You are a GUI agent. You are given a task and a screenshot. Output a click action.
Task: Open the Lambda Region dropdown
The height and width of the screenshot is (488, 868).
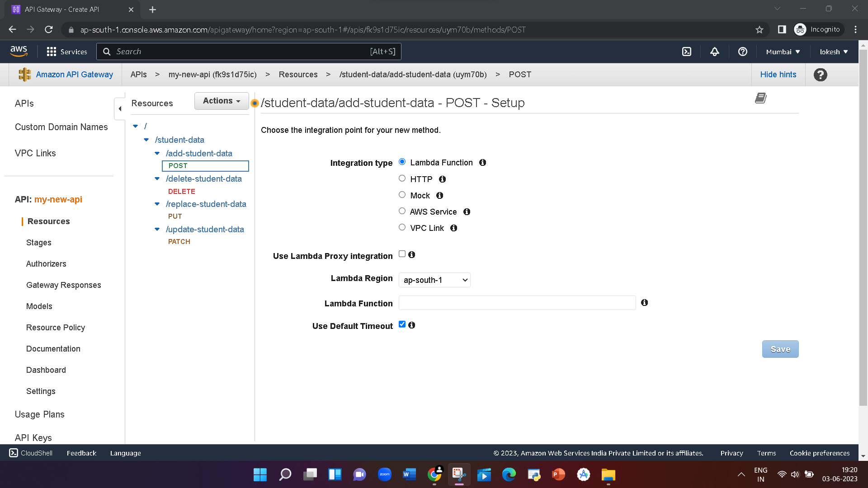(434, 280)
